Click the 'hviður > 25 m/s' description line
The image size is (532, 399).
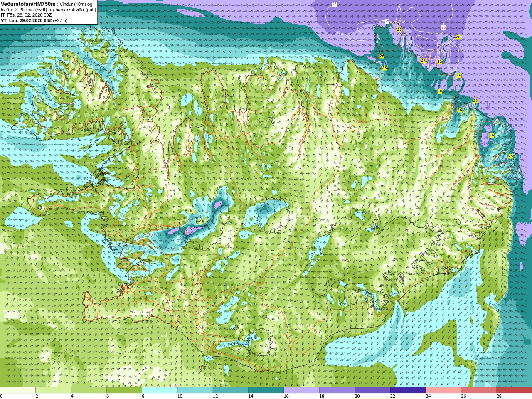pos(48,9)
